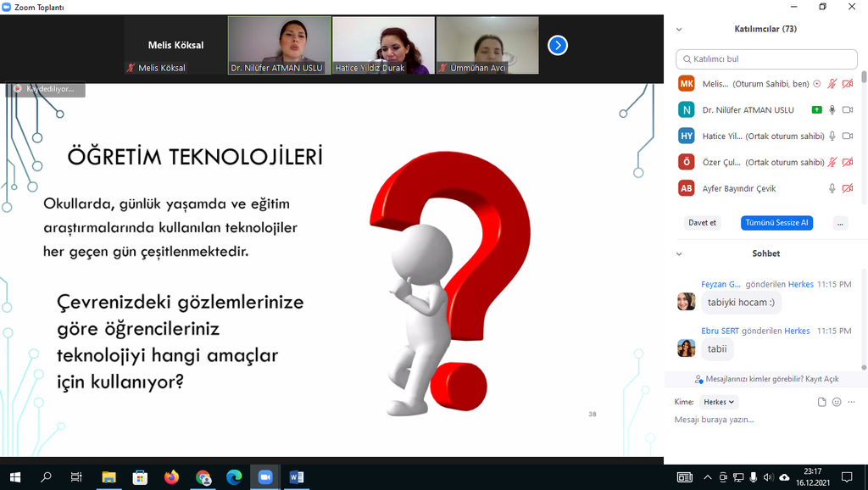Click Ayfer Bayındır Çevik's microphone icon
Image resolution: width=868 pixels, height=490 pixels.
coord(832,188)
